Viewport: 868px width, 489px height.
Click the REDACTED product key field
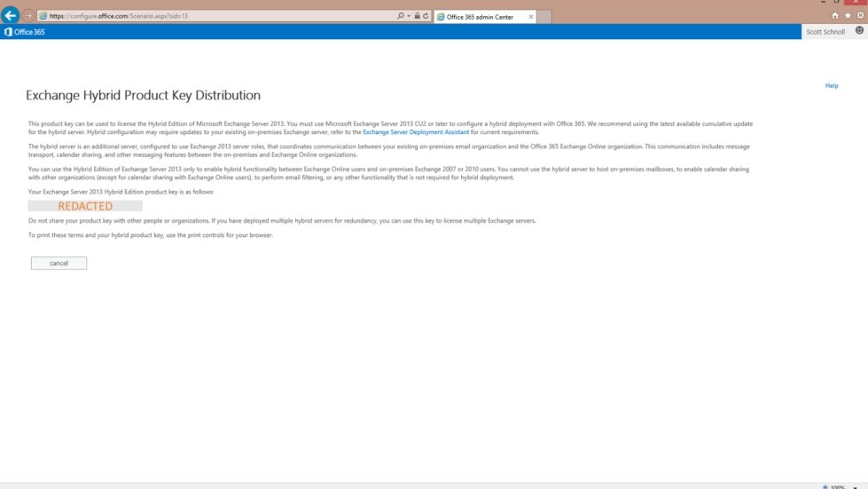point(85,206)
